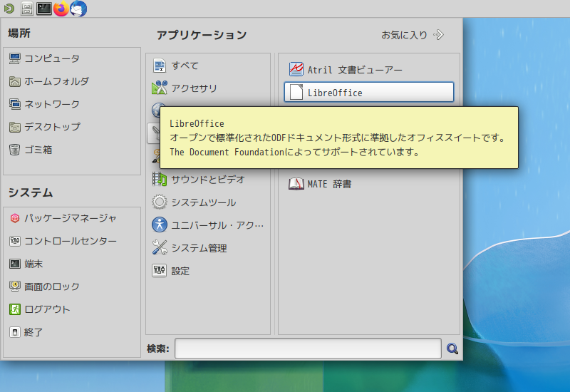570x392 pixels.
Task: Open the デスクトップ folder icon
Action: tap(14, 128)
